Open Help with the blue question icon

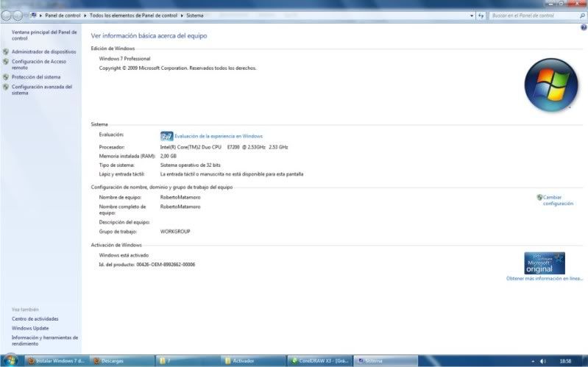584,27
